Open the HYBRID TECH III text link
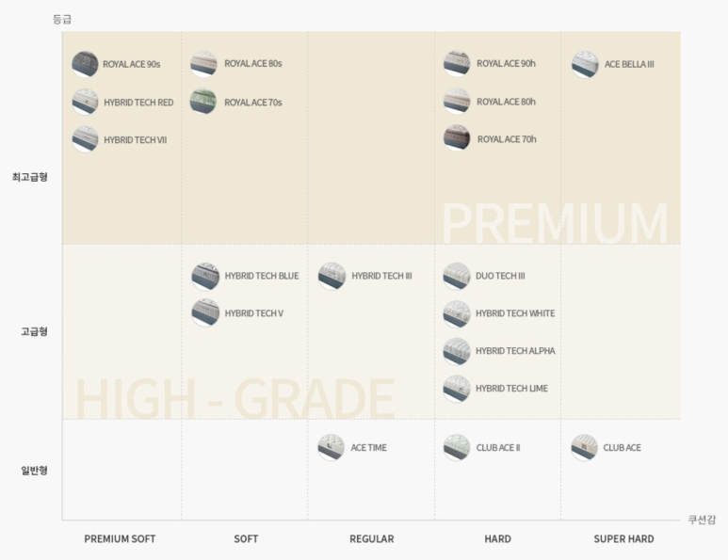The height and width of the screenshot is (560, 728). 381,276
